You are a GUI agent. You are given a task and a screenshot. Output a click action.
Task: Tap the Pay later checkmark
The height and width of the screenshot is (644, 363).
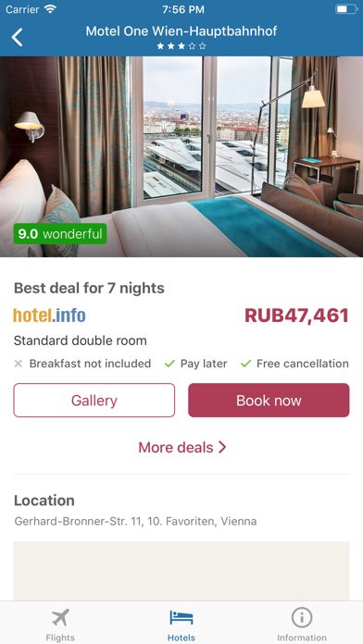169,364
